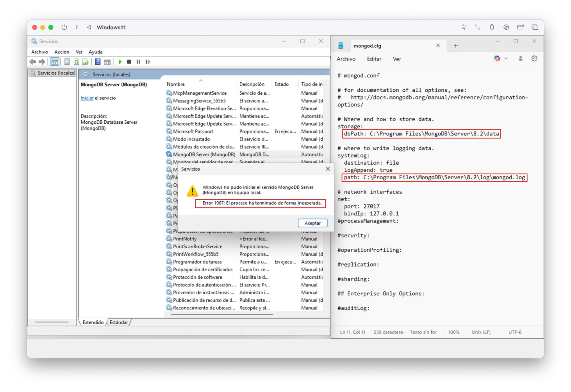Click the Iniciar el servicio link
The width and height of the screenshot is (571, 392).
click(x=87, y=98)
